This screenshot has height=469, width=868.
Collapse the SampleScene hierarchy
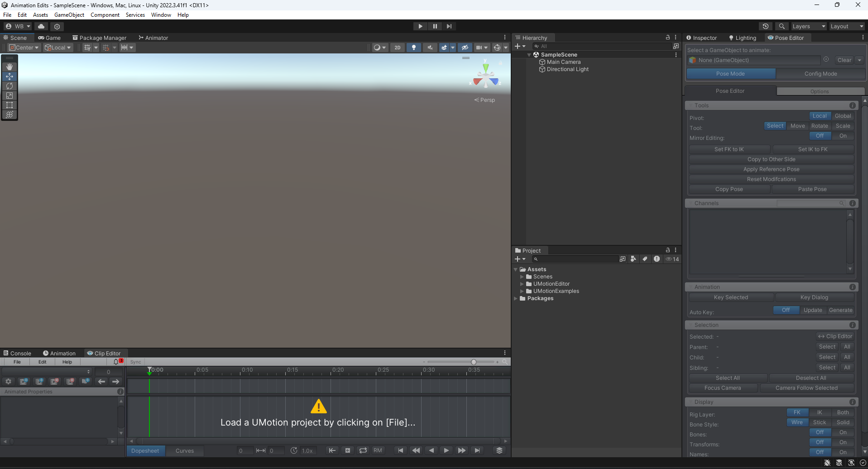[x=529, y=55]
